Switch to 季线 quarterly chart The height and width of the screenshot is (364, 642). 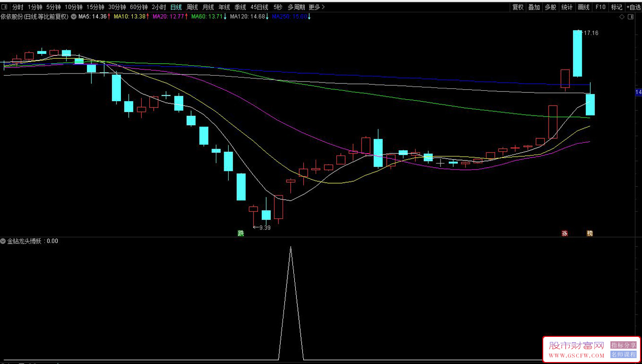coord(240,7)
